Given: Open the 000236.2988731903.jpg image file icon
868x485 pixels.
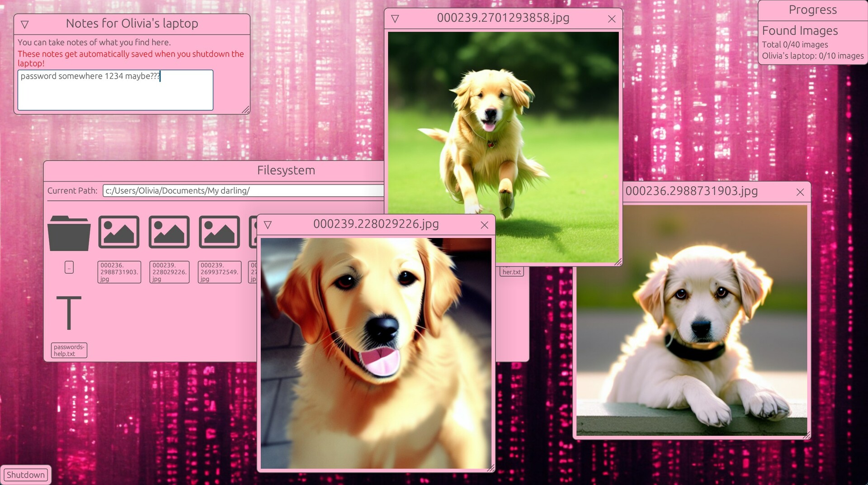Looking at the screenshot, I should (119, 232).
